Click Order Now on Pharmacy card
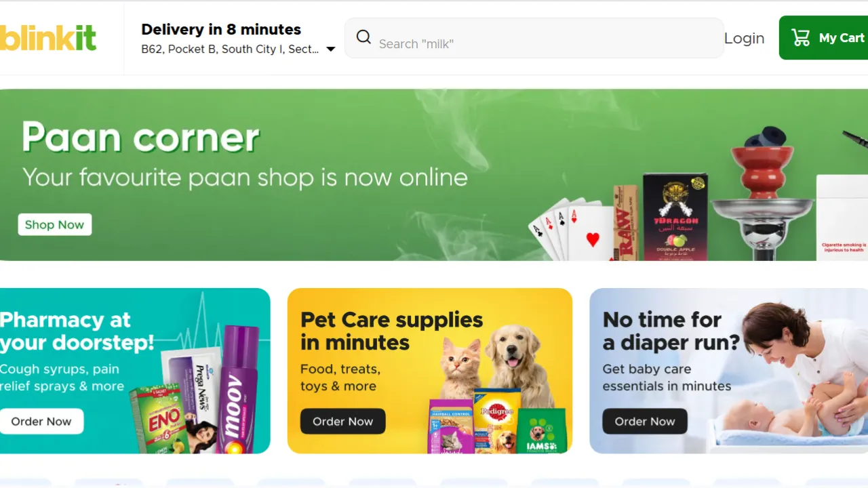Viewport: 868px width, 488px height. (x=41, y=421)
